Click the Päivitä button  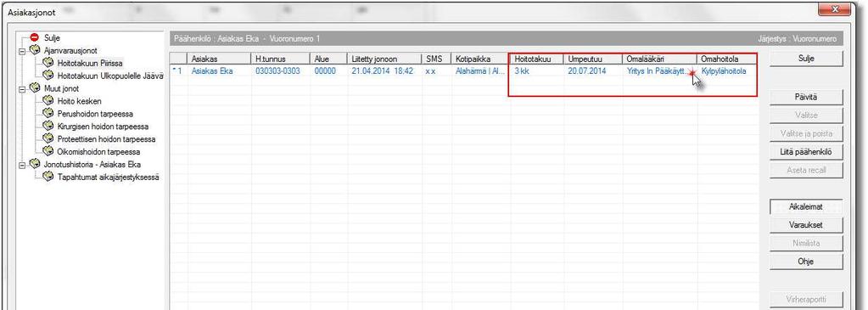click(x=806, y=97)
